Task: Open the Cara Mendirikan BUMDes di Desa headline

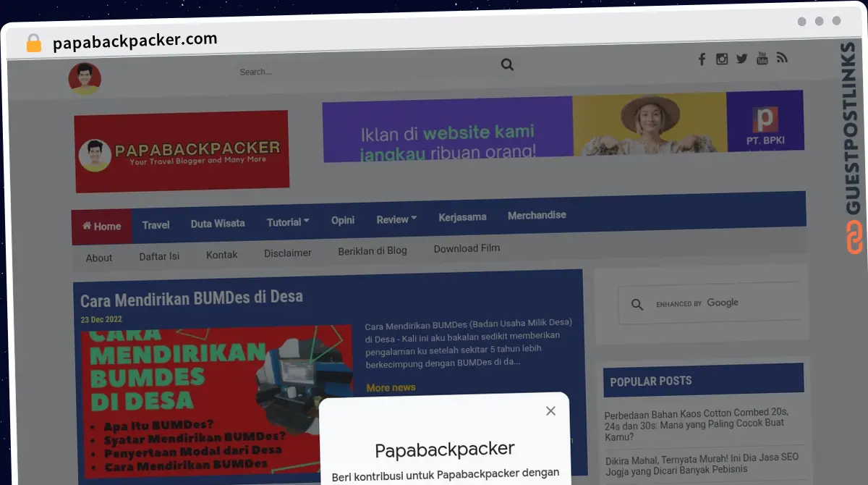Action: click(192, 298)
